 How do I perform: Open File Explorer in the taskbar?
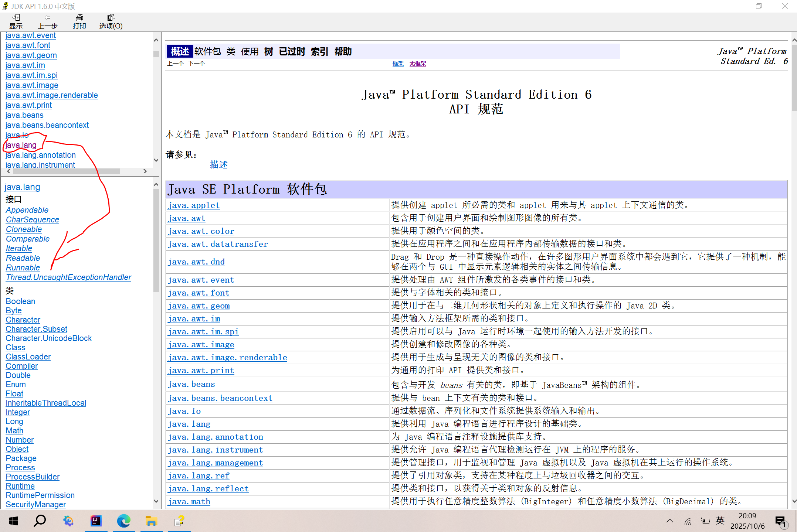[x=151, y=521]
